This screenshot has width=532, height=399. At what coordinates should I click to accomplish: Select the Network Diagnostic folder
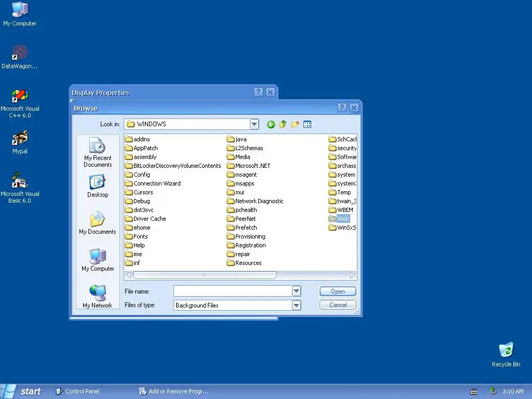[x=255, y=201]
